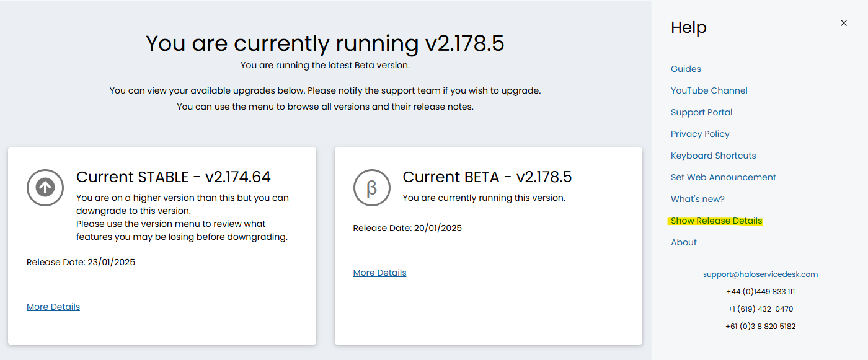The height and width of the screenshot is (360, 868).
Task: Open the About entry in Help
Action: tap(684, 242)
